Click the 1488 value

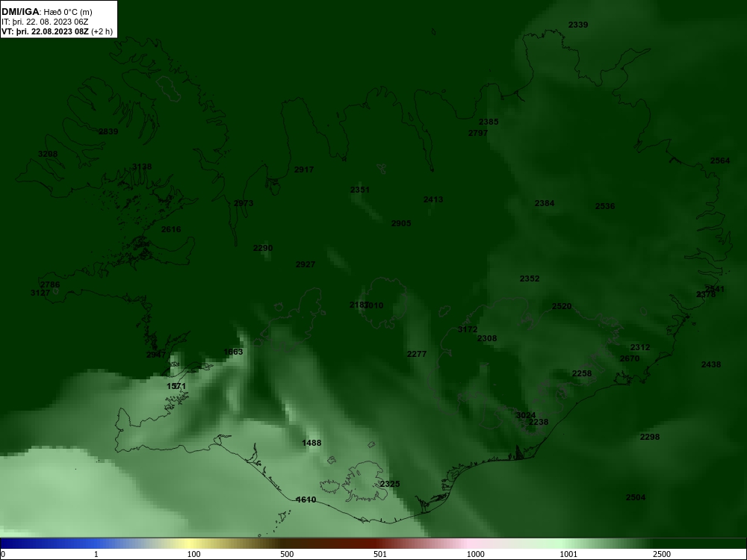(311, 443)
